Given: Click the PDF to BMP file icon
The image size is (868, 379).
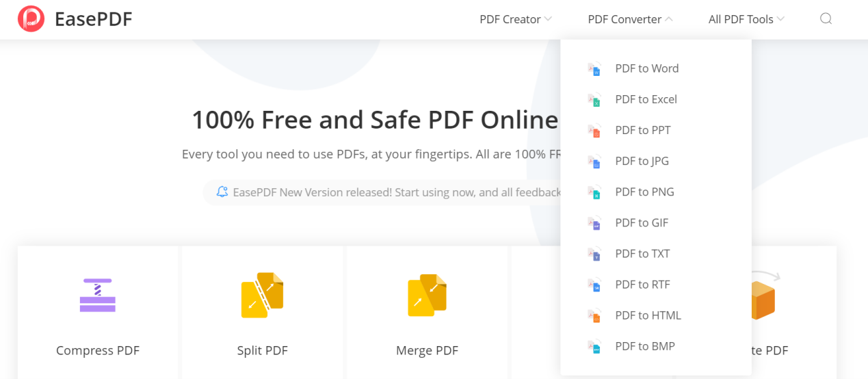Looking at the screenshot, I should tap(594, 346).
